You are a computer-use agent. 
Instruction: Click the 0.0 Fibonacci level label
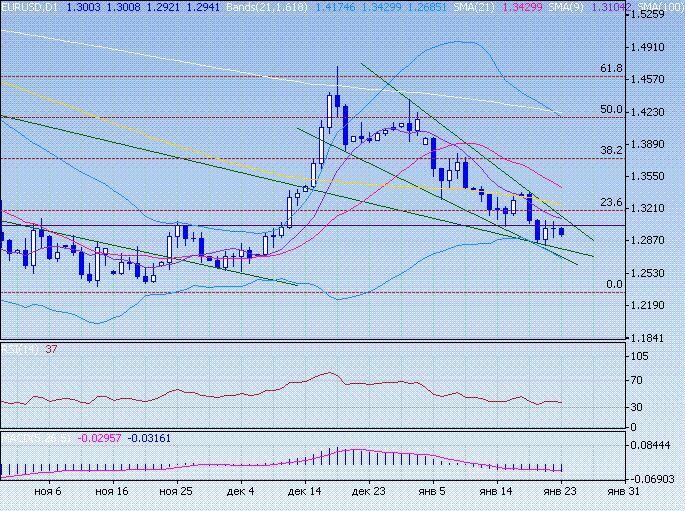(x=615, y=284)
